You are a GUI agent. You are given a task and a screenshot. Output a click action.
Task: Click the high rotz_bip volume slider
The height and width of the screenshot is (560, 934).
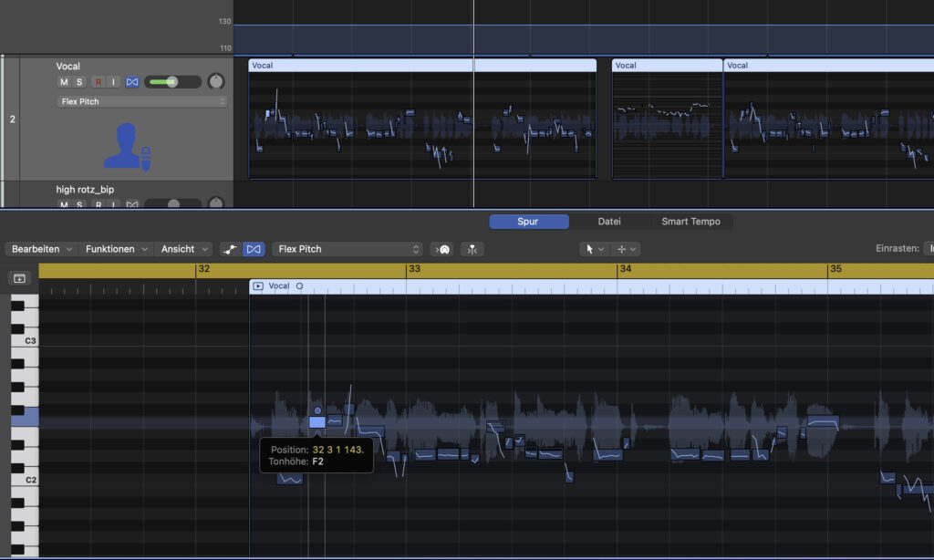pos(173,204)
